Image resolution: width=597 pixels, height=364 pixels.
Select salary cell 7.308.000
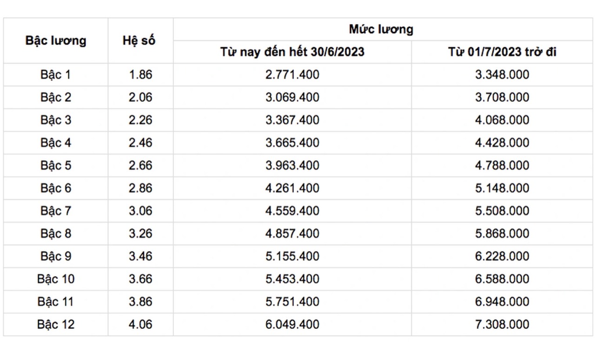502,324
